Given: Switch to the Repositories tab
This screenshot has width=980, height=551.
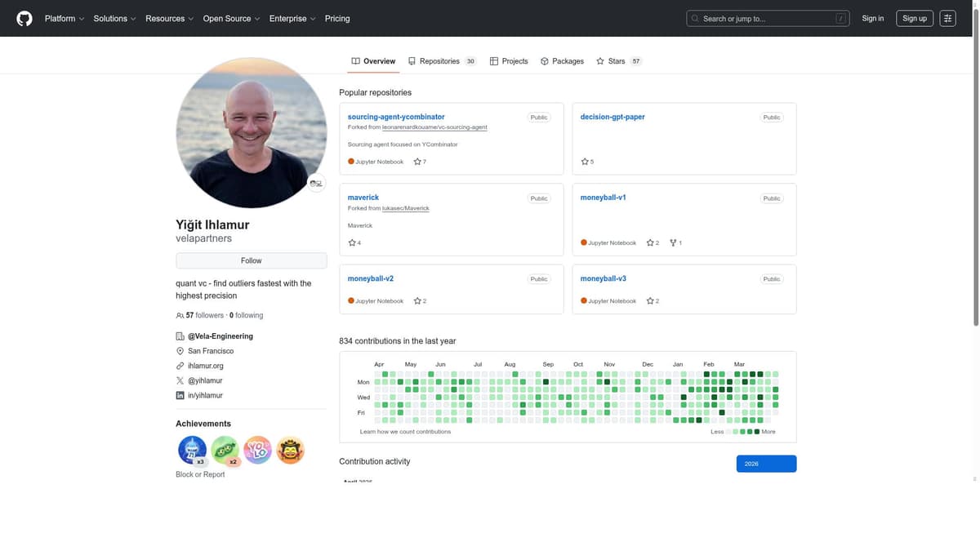Looking at the screenshot, I should 441,61.
